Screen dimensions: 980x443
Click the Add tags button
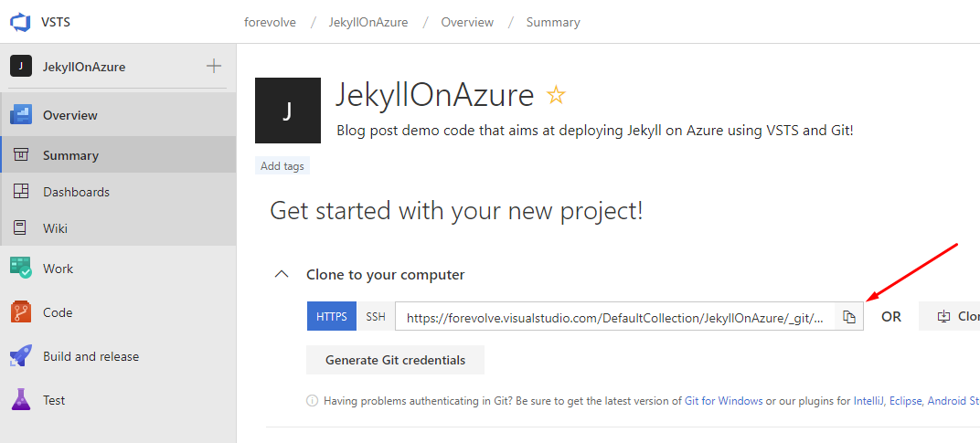(x=282, y=166)
